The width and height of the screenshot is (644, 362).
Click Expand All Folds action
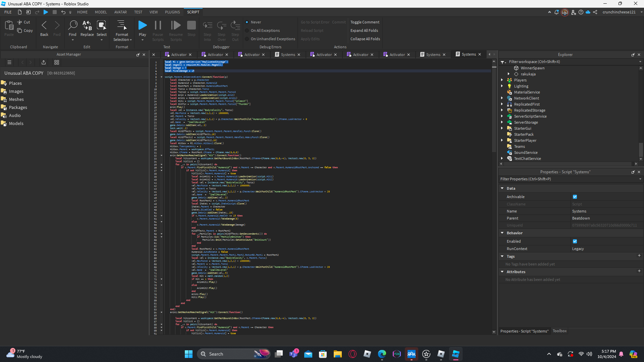pyautogui.click(x=364, y=31)
